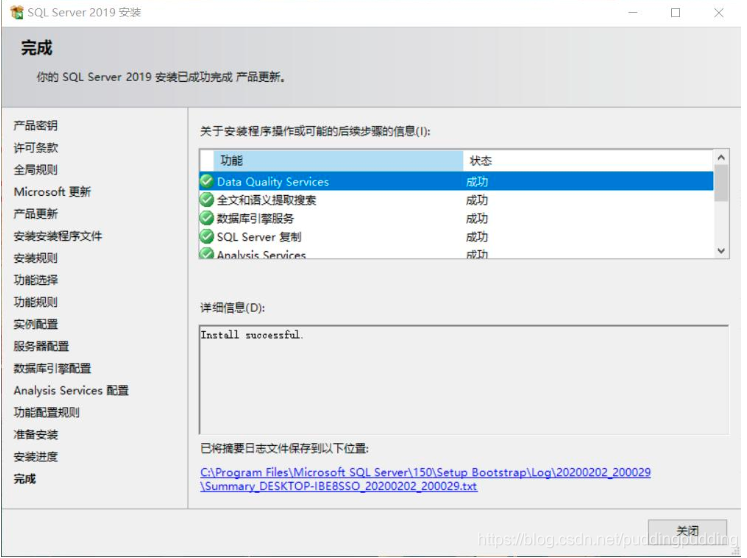Click 成功 status of Data Quality Services
This screenshot has width=747, height=558.
point(477,182)
